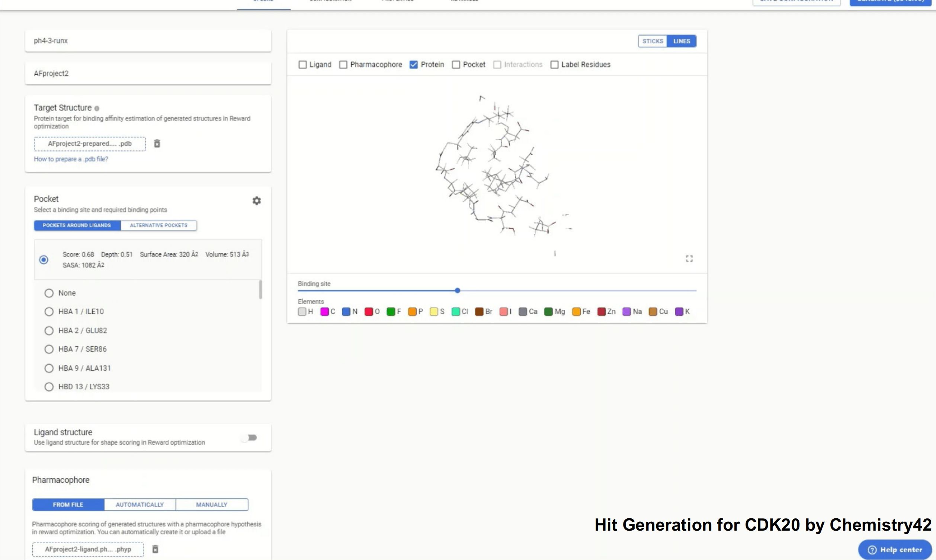Screen dimensions: 936x560
Task: Enable the Ligand checkbox
Action: coord(302,65)
